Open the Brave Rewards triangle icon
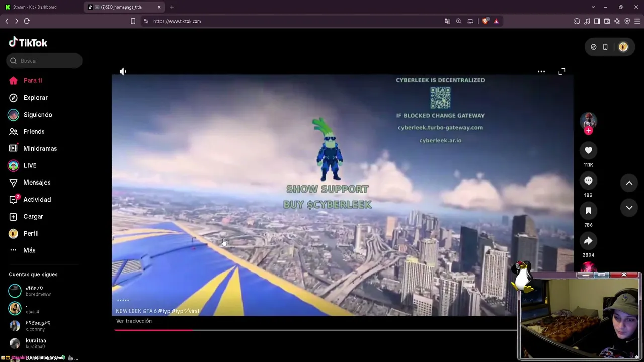 [496, 21]
